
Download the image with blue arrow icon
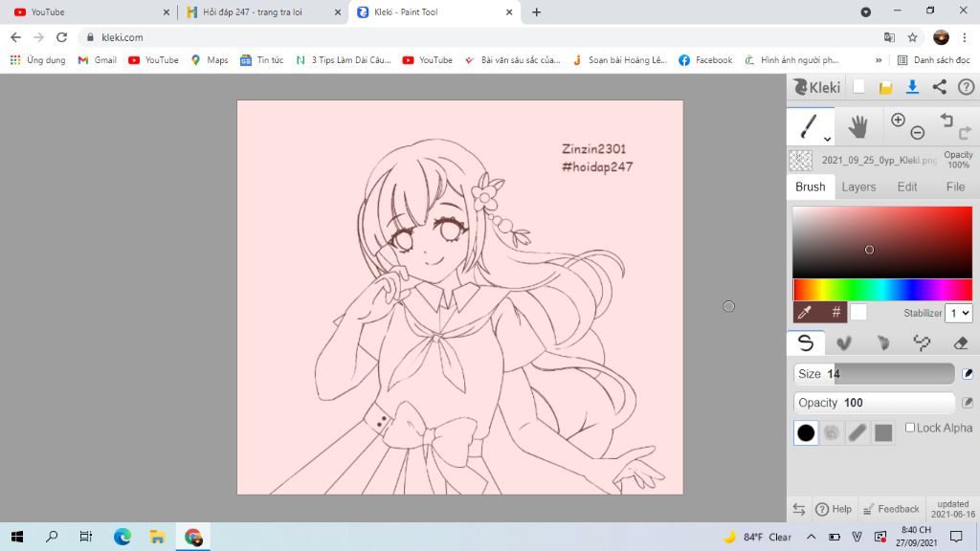click(912, 87)
